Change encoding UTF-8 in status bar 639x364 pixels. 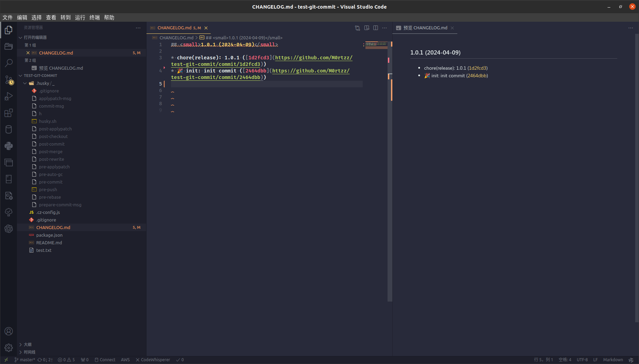(582, 360)
